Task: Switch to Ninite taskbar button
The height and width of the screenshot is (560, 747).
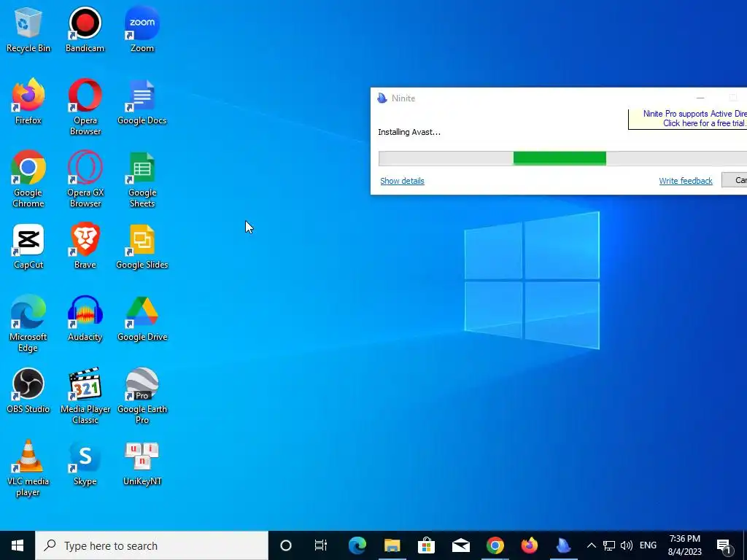Action: pos(564,545)
